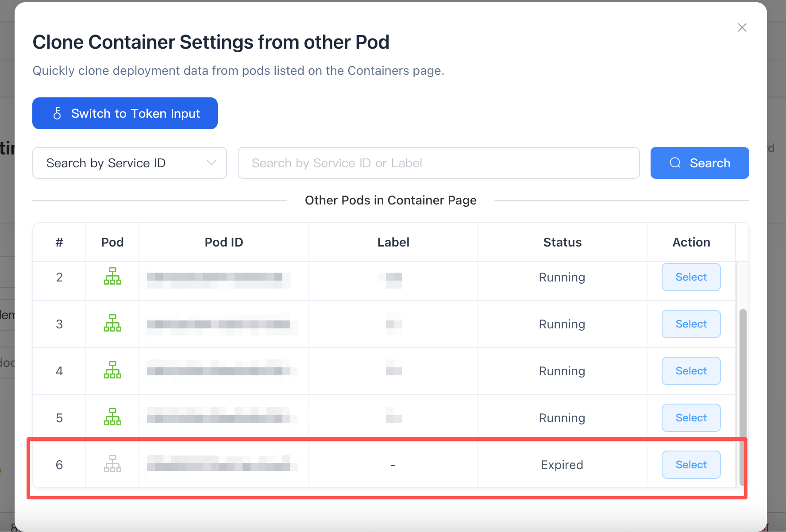Click the green pod icon in row 4
The height and width of the screenshot is (532, 786).
tap(112, 370)
